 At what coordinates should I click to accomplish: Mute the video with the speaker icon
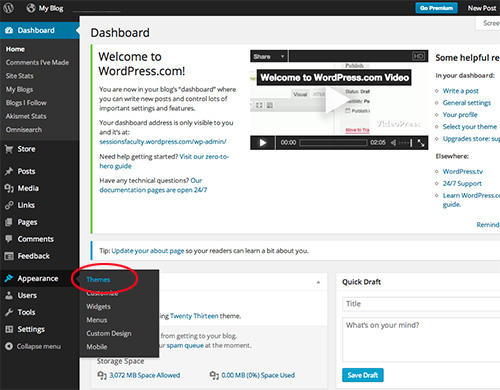pos(393,143)
